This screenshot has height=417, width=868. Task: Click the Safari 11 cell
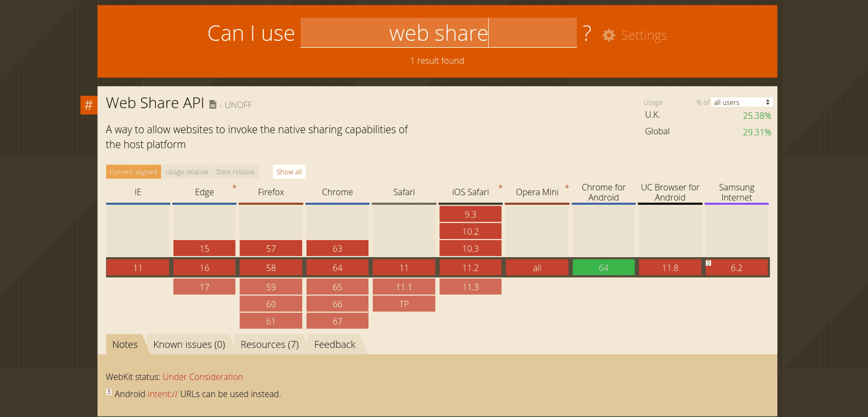click(x=404, y=267)
